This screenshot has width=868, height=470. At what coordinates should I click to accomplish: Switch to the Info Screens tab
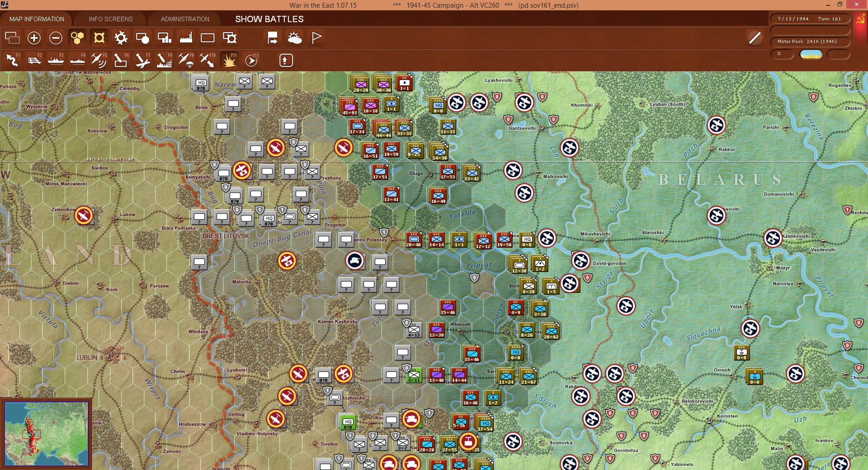pos(111,19)
